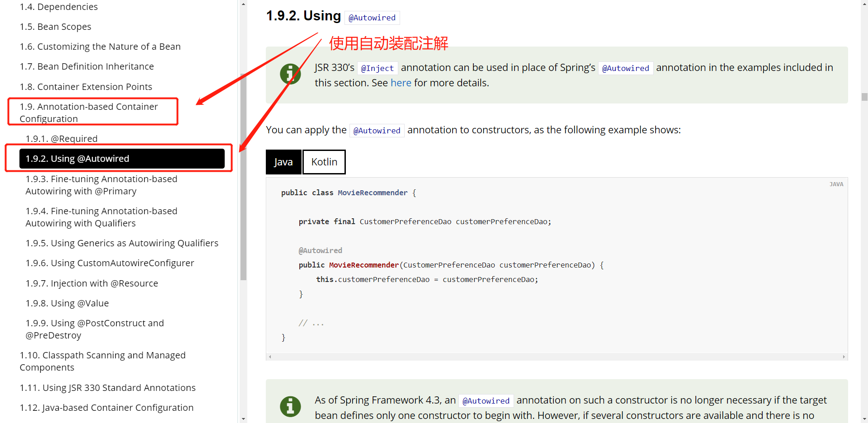Open the 1.9.8 Using @Value section
Viewport: 868px width, 423px height.
(x=67, y=303)
